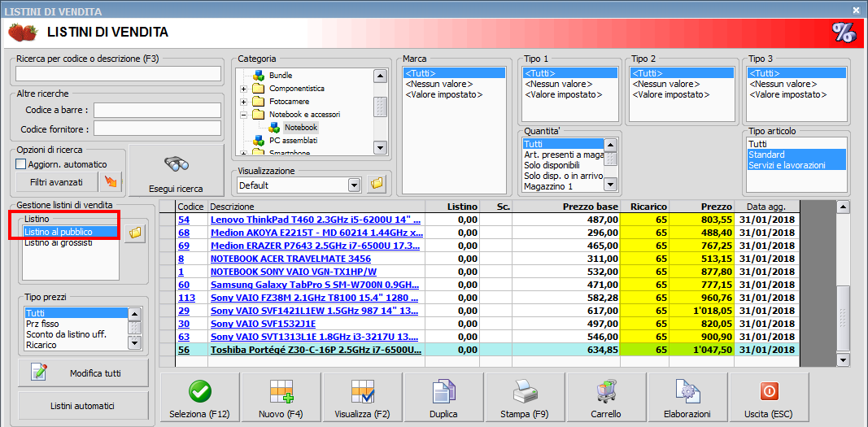Select Magazzino 1 in Quantita' list
The height and width of the screenshot is (427, 868).
tap(548, 186)
